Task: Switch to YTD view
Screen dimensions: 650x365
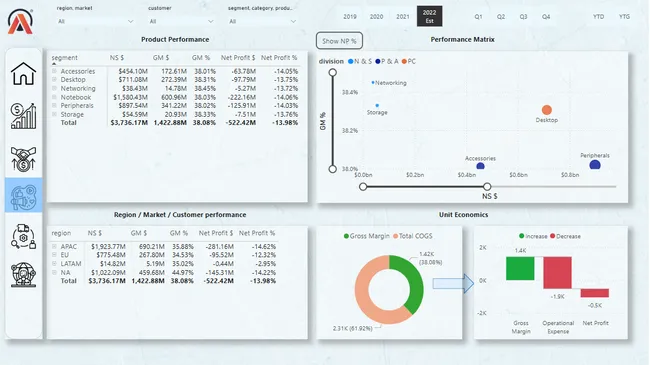Action: coord(598,17)
